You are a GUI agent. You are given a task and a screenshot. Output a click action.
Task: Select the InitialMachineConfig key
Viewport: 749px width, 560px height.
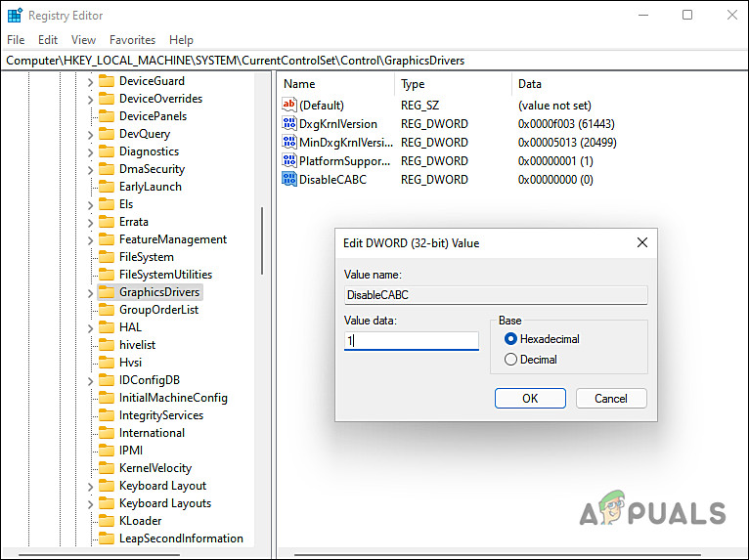[x=173, y=398]
